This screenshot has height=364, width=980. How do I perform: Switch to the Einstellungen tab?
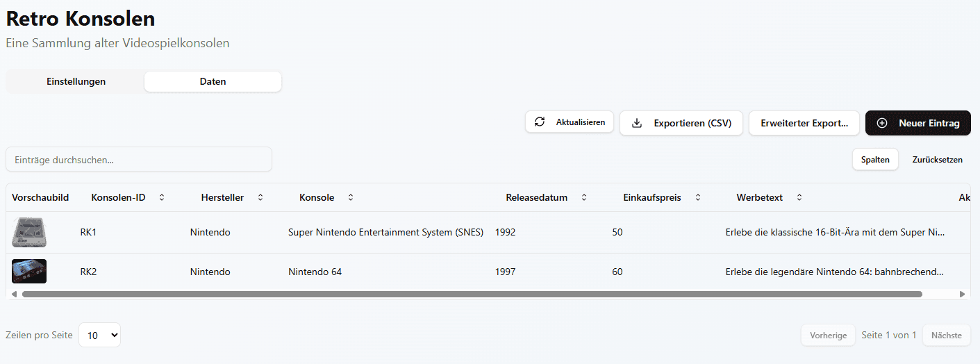[76, 81]
